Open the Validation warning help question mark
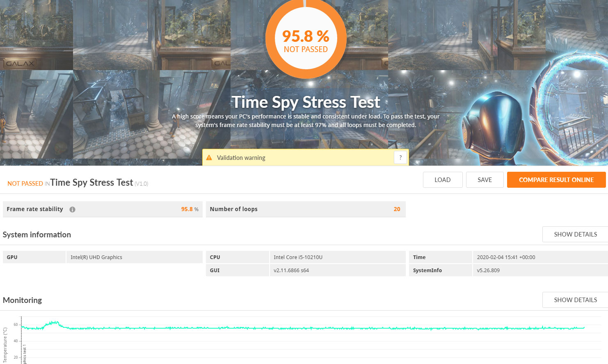This screenshot has width=608, height=364. tap(400, 157)
